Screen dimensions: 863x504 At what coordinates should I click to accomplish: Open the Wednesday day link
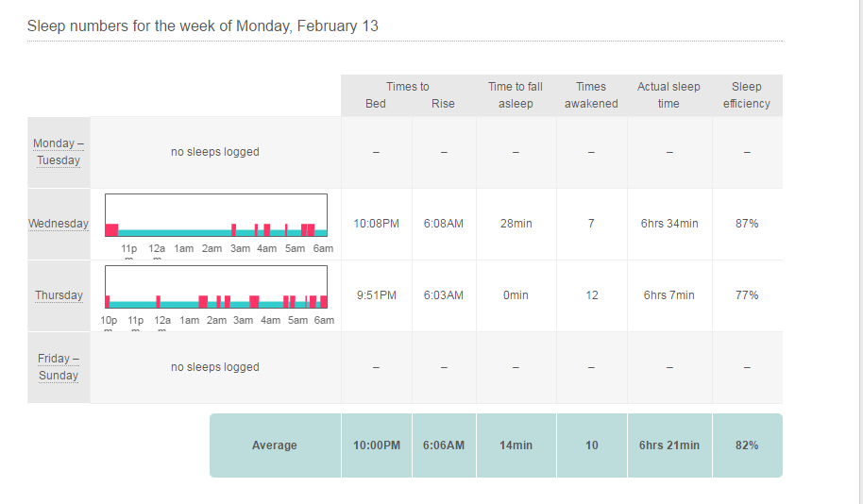59,224
